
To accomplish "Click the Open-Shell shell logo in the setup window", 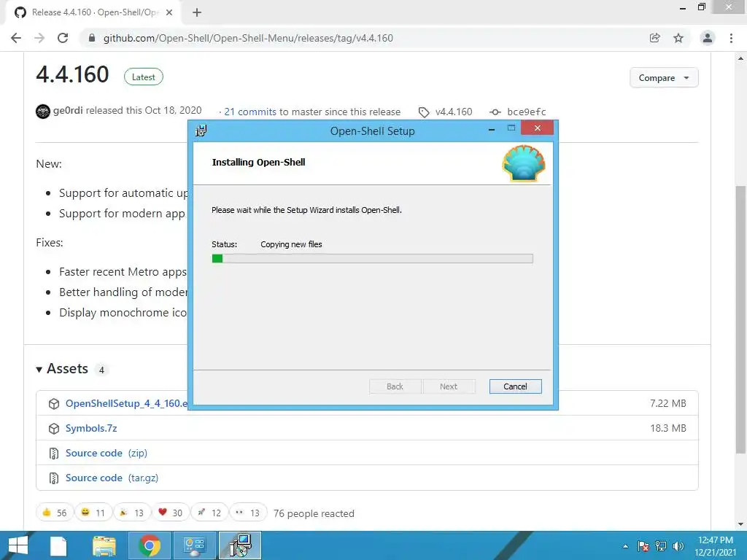I will [524, 163].
